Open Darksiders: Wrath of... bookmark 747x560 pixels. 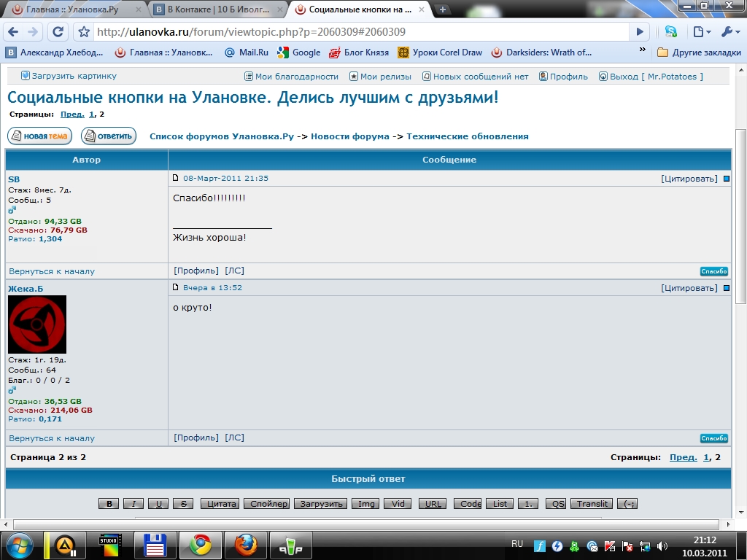pyautogui.click(x=542, y=52)
